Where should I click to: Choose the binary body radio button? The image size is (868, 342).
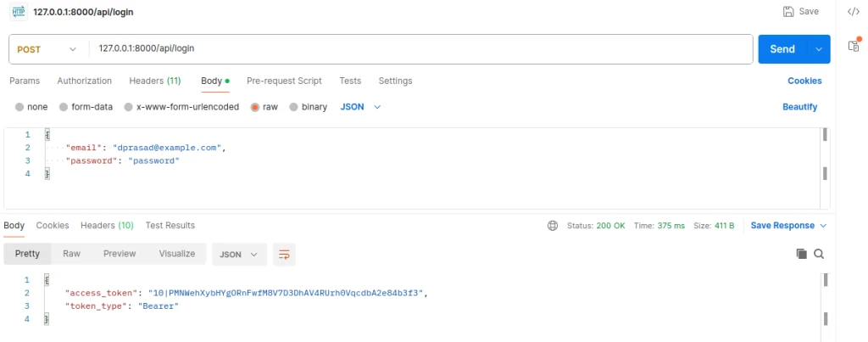point(294,107)
